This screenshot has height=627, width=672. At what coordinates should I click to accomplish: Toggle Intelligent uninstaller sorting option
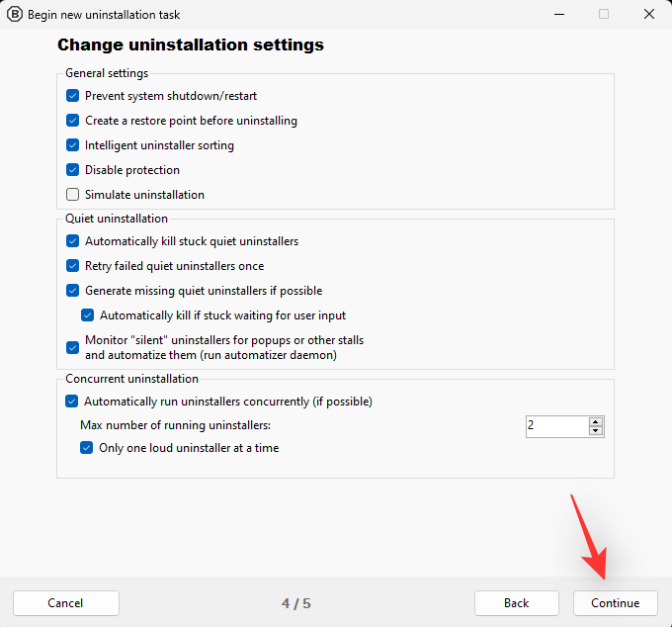pyautogui.click(x=72, y=145)
